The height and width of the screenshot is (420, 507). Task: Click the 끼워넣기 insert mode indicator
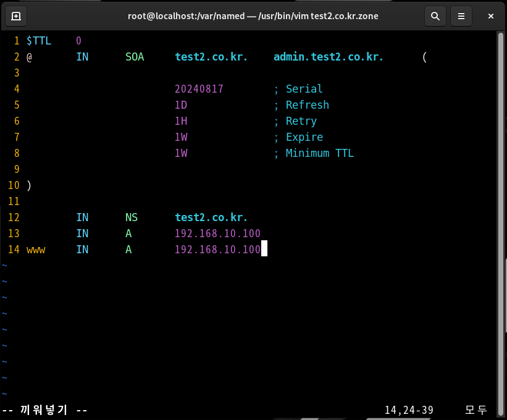(x=44, y=410)
